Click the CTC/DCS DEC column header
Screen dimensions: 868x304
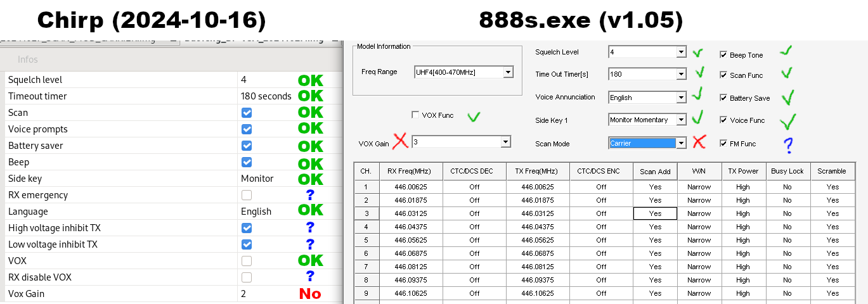click(x=474, y=171)
